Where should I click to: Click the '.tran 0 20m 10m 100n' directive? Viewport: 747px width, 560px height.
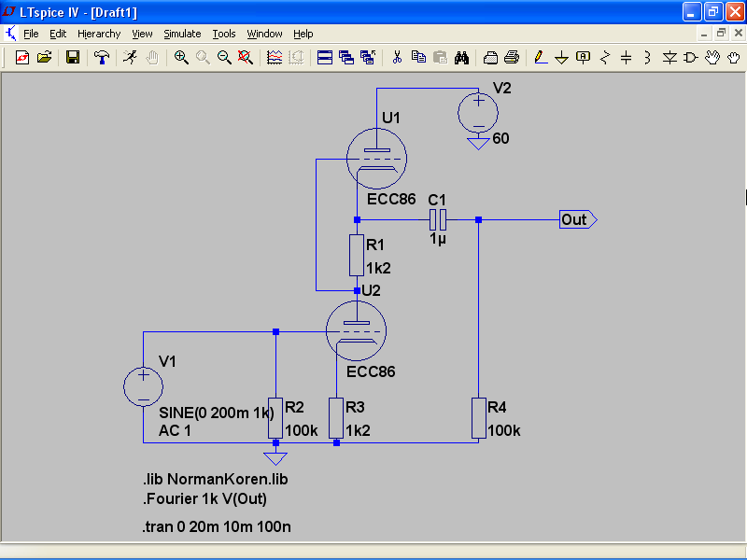[x=217, y=526]
